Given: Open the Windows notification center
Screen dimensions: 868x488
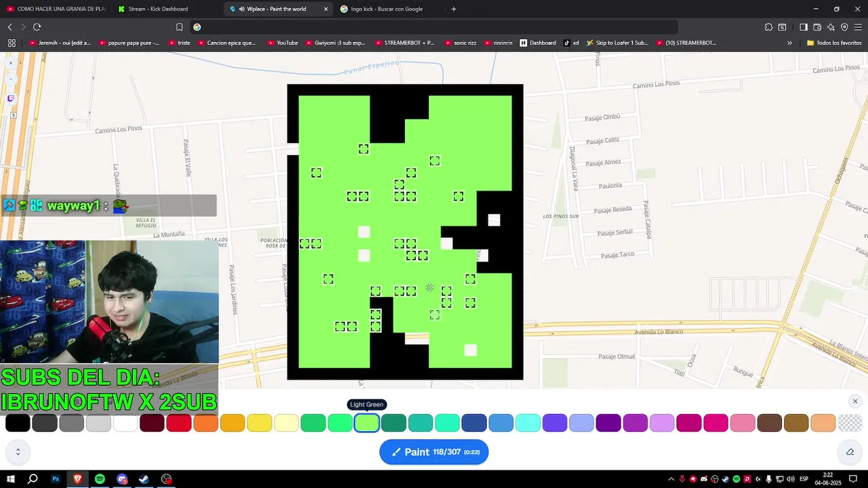Looking at the screenshot, I should 853,479.
